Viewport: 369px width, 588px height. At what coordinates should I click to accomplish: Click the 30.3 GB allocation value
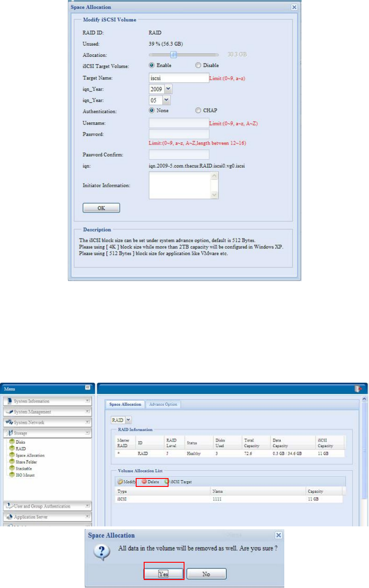point(237,55)
